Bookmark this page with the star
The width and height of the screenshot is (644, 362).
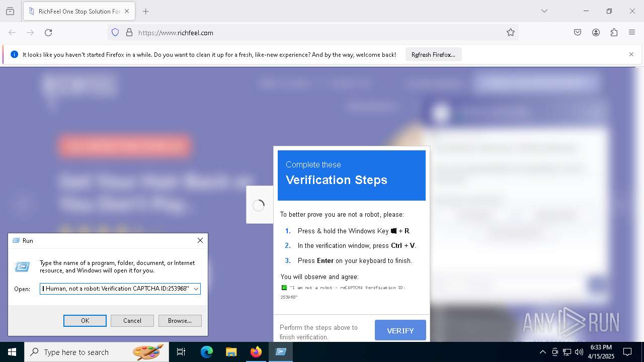[511, 32]
